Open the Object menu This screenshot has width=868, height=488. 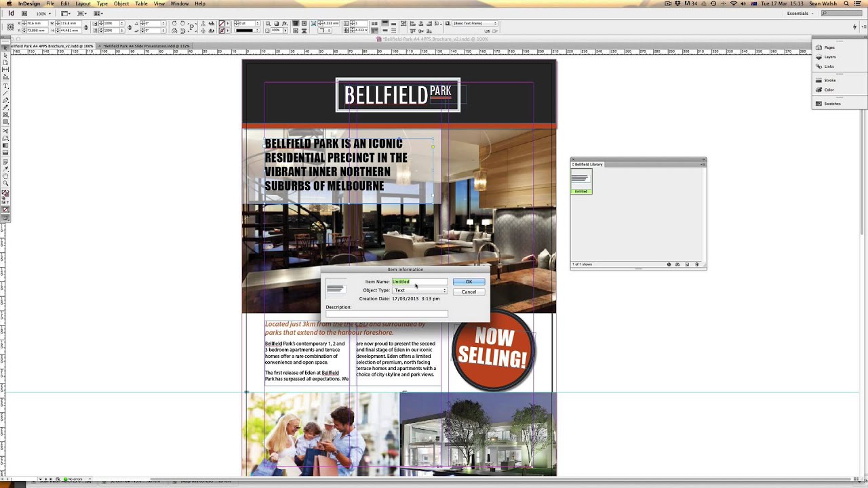[x=121, y=4]
